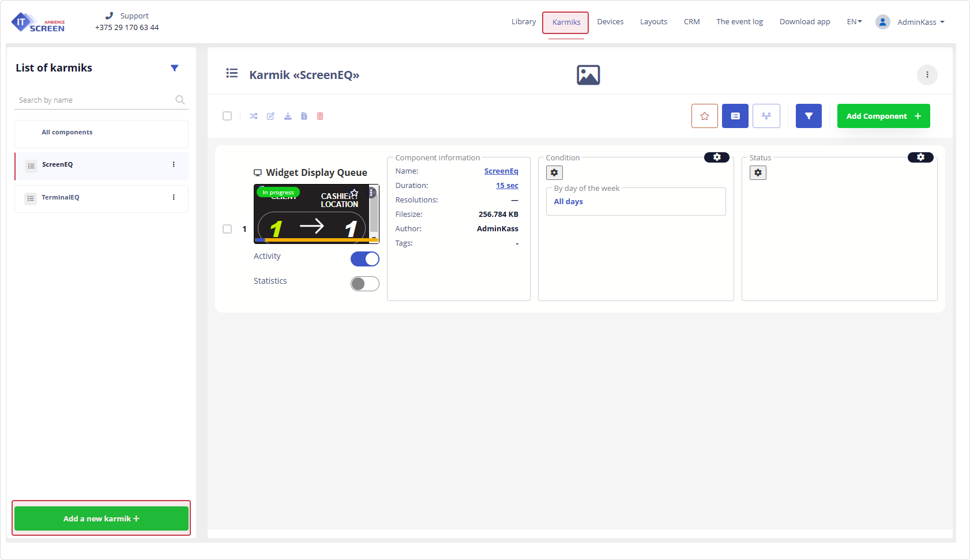Open the Layouts tab
Viewport: 970px width, 560px height.
pyautogui.click(x=653, y=22)
